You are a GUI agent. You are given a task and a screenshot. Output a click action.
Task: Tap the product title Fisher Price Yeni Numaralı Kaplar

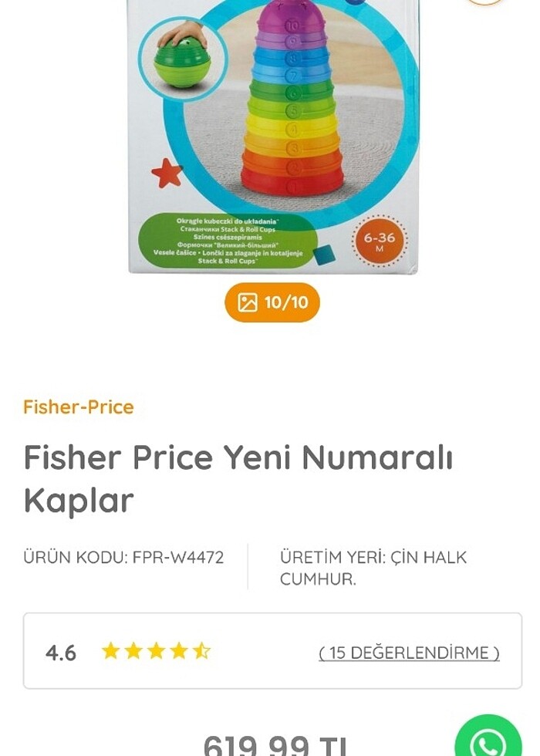[238, 478]
